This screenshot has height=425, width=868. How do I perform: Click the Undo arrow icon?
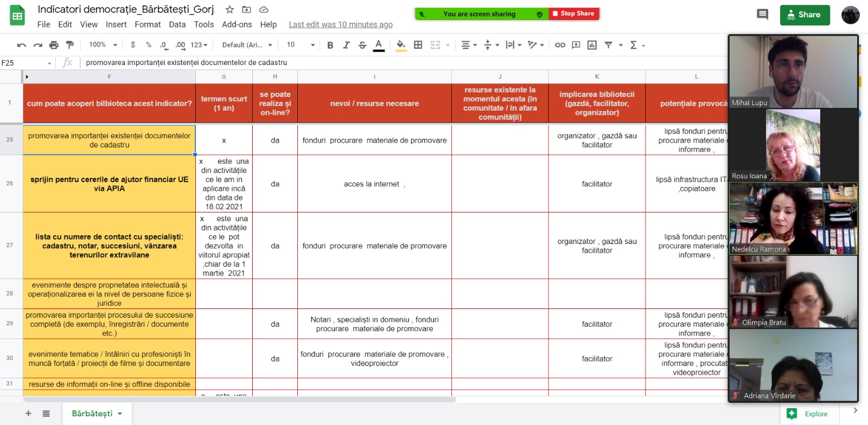click(22, 45)
